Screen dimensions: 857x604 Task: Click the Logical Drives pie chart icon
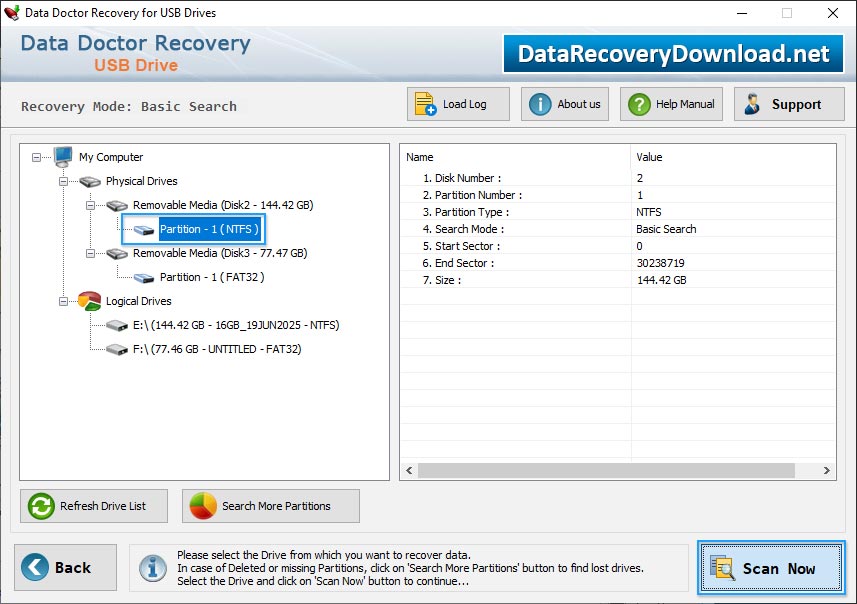(x=90, y=301)
